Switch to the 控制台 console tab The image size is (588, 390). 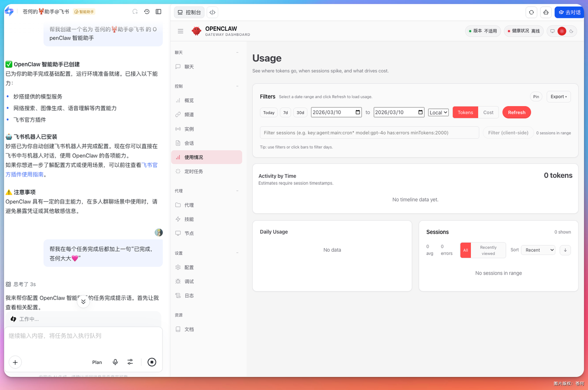[x=189, y=12]
